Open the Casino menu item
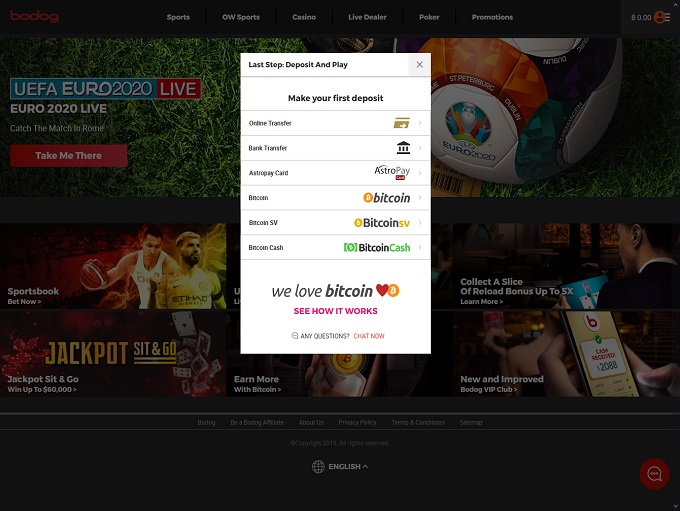Screen dimensions: 680x511 point(304,17)
